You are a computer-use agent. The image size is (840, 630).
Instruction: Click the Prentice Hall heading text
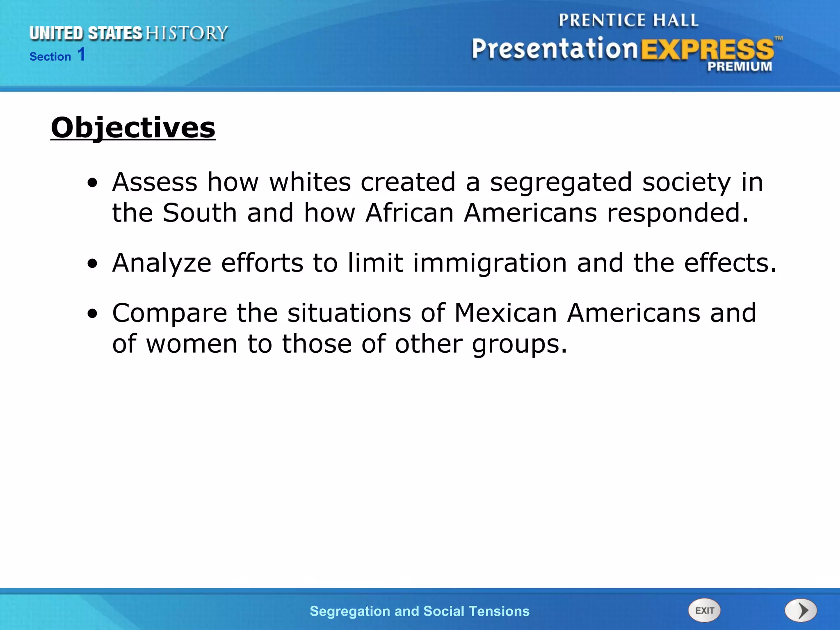point(628,20)
